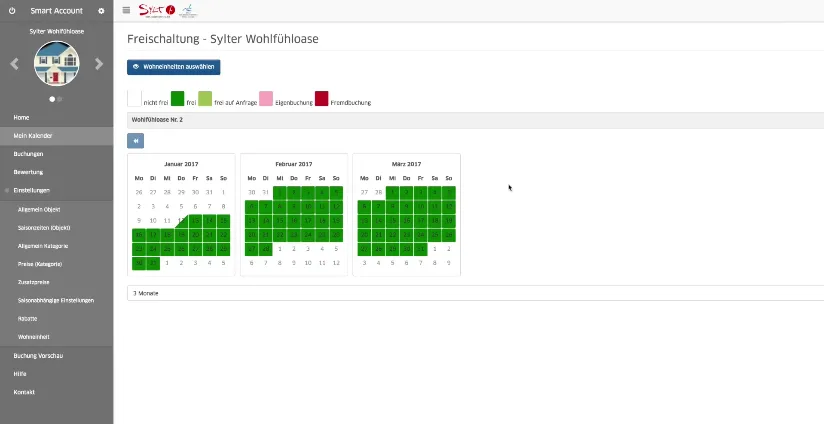Click the red Fremdbuchung legend swatch
The width and height of the screenshot is (824, 424).
pos(322,99)
